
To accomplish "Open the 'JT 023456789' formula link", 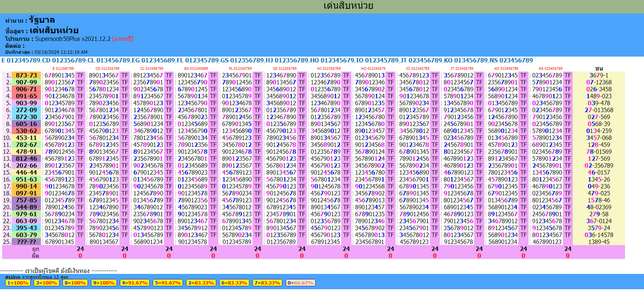I will (421, 60).
